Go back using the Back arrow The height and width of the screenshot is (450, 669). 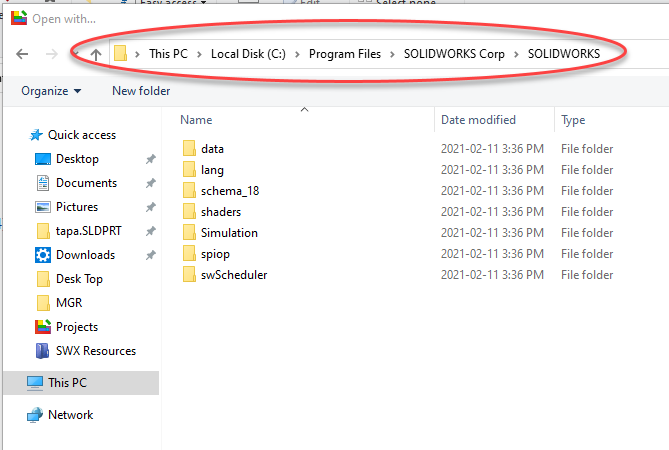pyautogui.click(x=22, y=54)
